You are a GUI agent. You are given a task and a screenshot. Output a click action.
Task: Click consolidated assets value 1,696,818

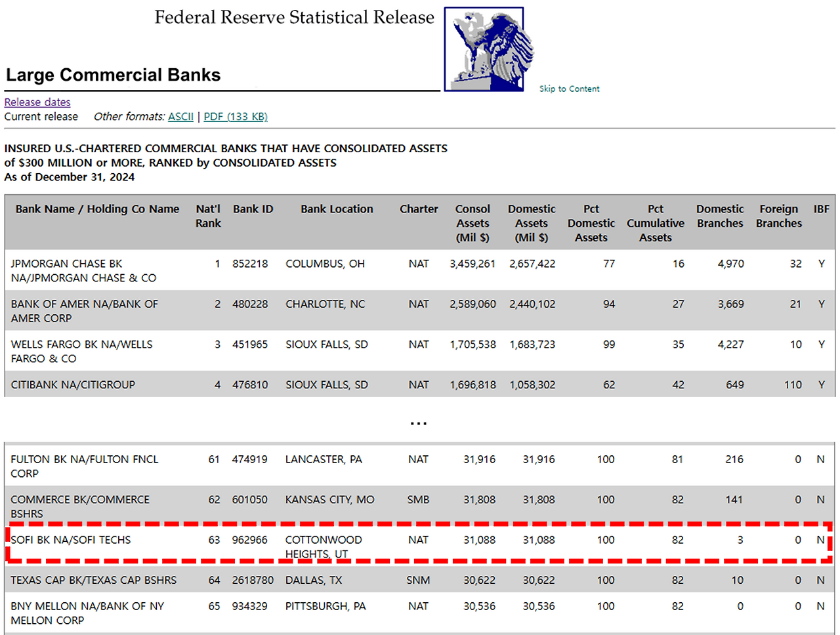tap(472, 384)
